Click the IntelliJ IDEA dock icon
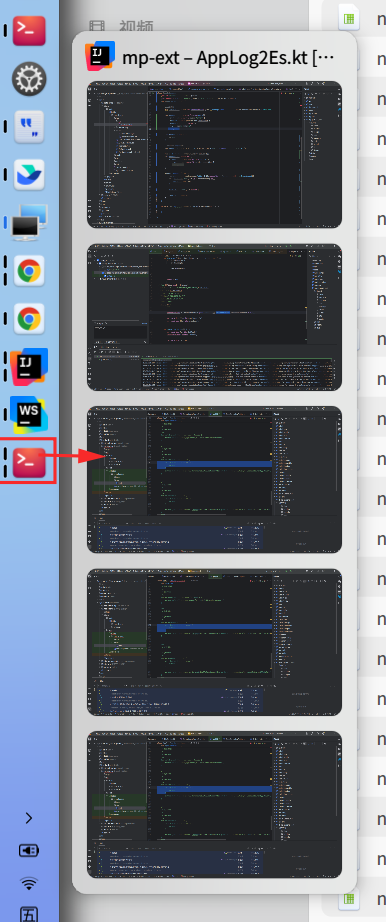Viewport: 386px width, 922px height. [29, 367]
